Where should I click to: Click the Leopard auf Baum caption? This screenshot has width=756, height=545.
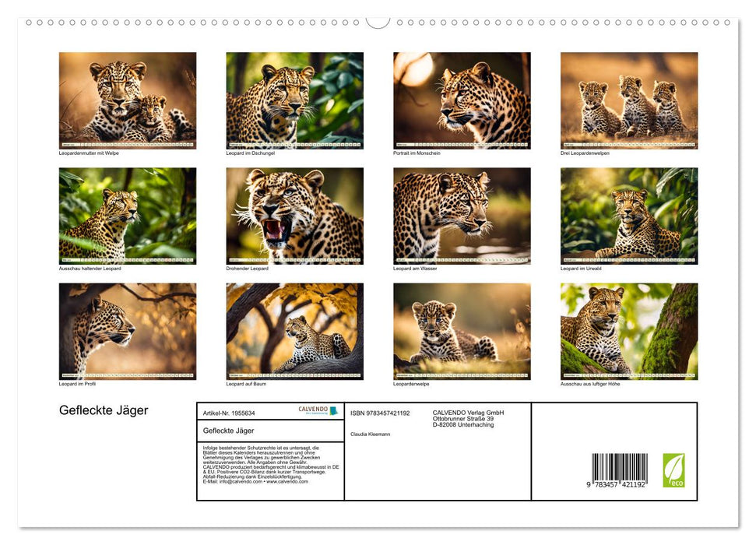click(x=244, y=383)
